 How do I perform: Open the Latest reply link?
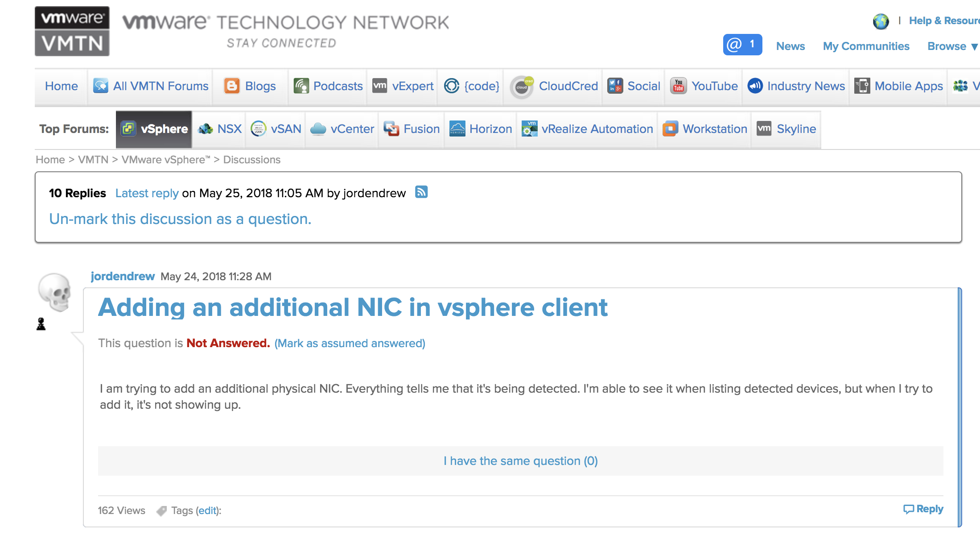click(147, 193)
